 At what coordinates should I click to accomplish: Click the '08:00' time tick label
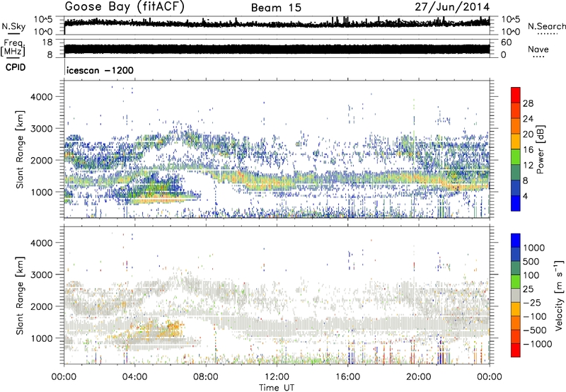tap(206, 377)
